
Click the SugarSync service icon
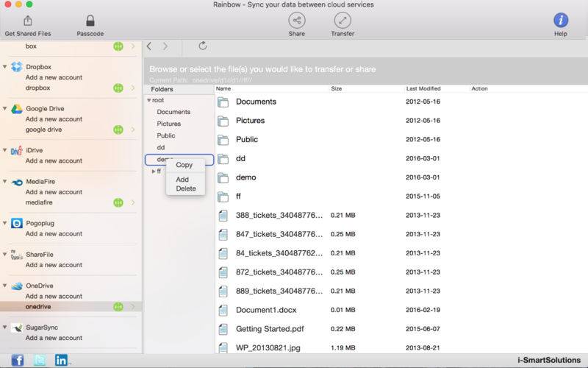pos(16,328)
